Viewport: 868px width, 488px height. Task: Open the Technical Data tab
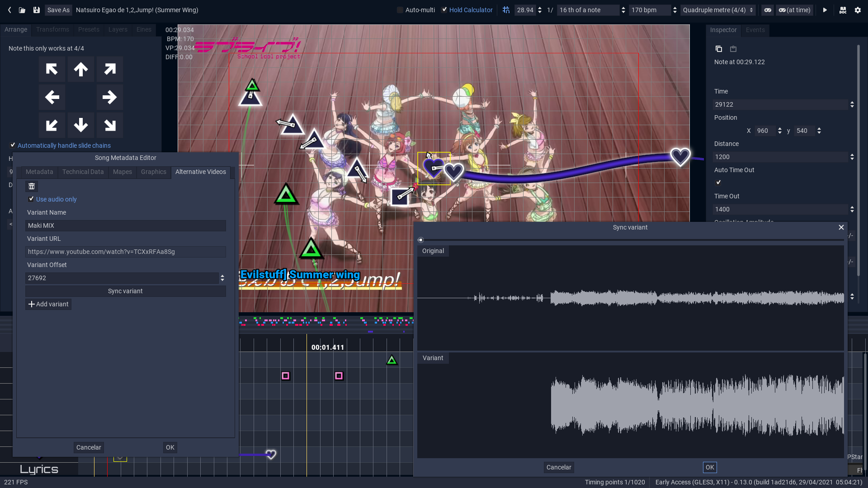83,172
